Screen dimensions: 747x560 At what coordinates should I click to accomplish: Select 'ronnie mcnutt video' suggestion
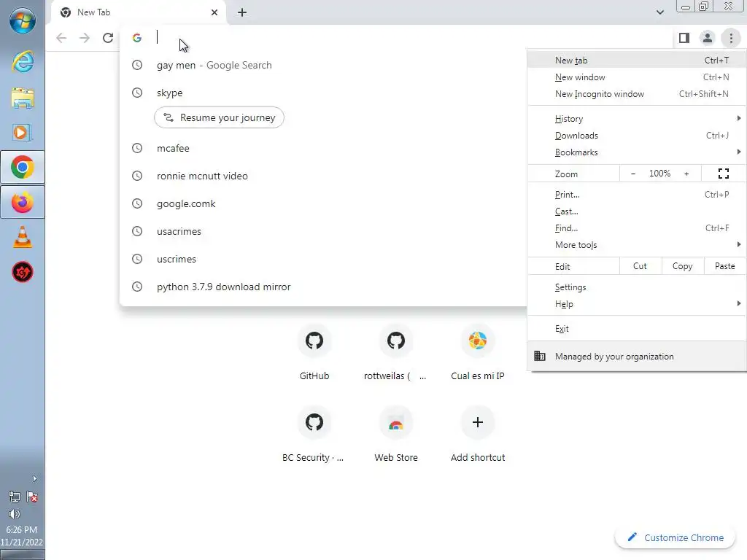323,176
